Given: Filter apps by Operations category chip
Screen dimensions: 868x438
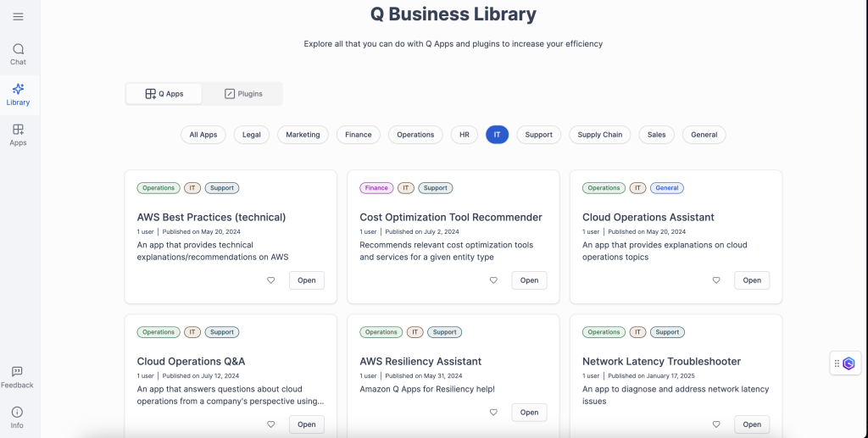Looking at the screenshot, I should tap(415, 135).
